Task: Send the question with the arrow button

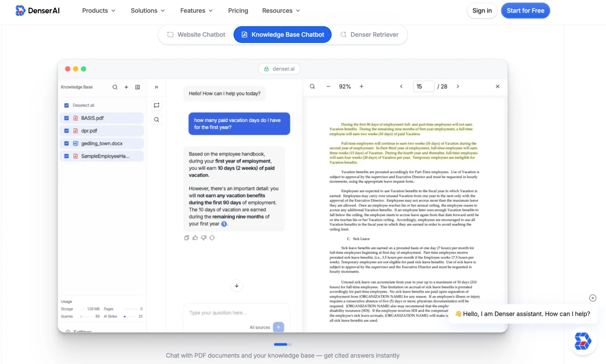Action: (278, 327)
